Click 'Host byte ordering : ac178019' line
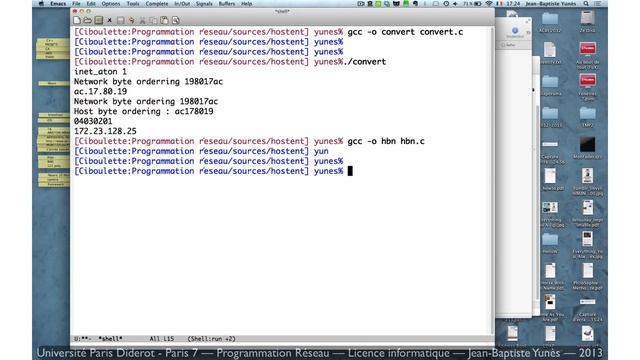 pyautogui.click(x=143, y=111)
